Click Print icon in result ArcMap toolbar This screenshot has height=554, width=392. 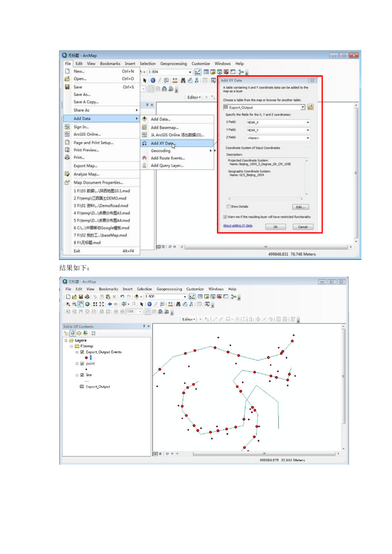(x=87, y=296)
